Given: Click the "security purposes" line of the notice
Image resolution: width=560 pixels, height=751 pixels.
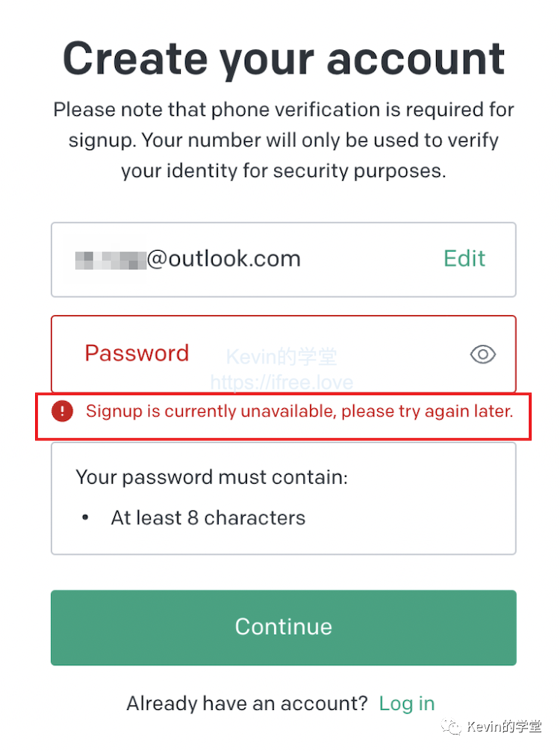Looking at the screenshot, I should tap(284, 171).
